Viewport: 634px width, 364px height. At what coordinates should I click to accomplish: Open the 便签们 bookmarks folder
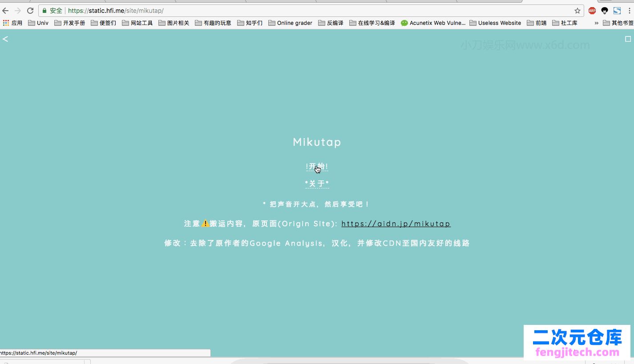coord(104,23)
